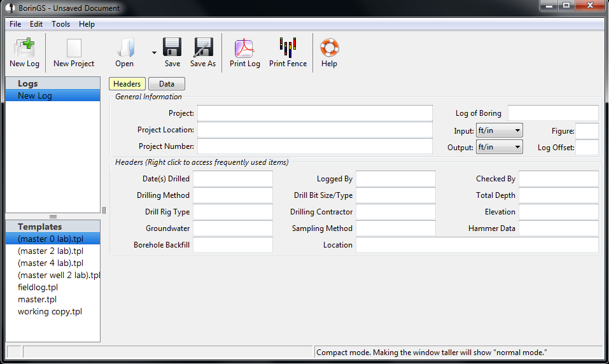Click the BorinGS title bar app icon
This screenshot has height=364, width=609.
point(10,8)
